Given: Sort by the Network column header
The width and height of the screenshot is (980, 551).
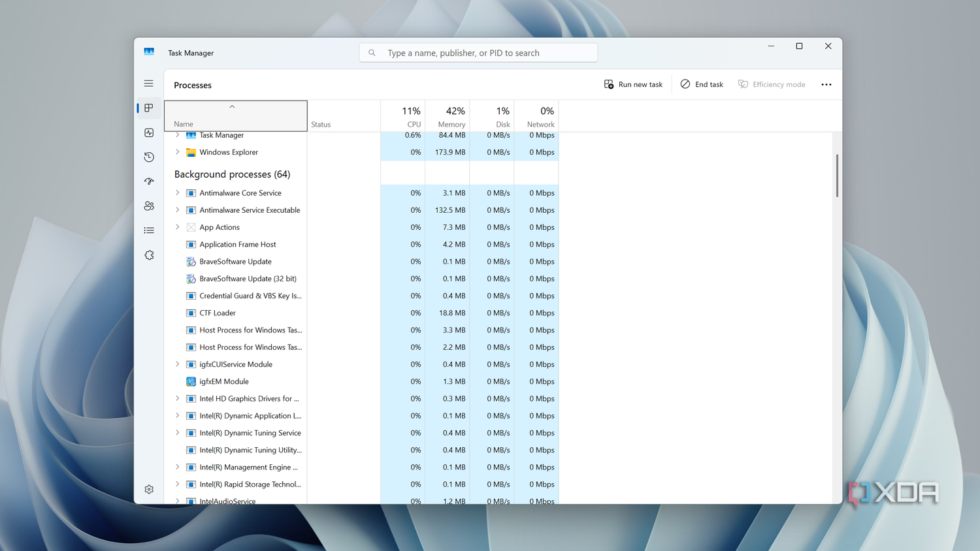Looking at the screenshot, I should [536, 116].
